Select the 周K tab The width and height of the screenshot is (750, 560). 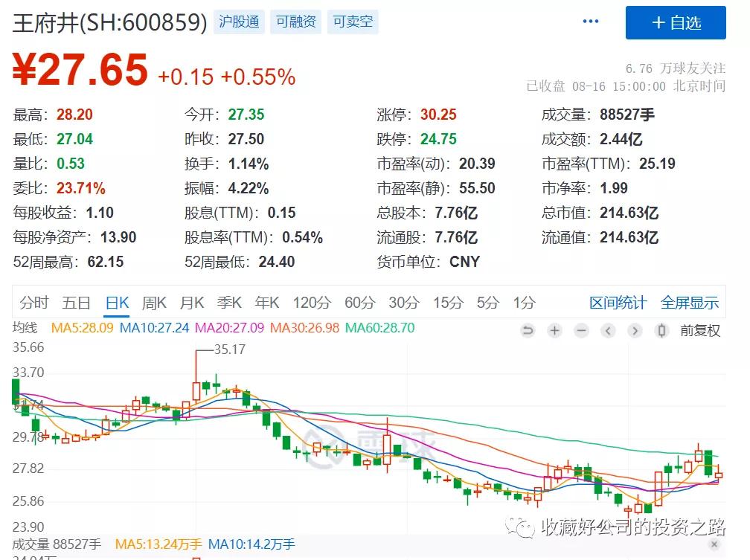click(154, 303)
